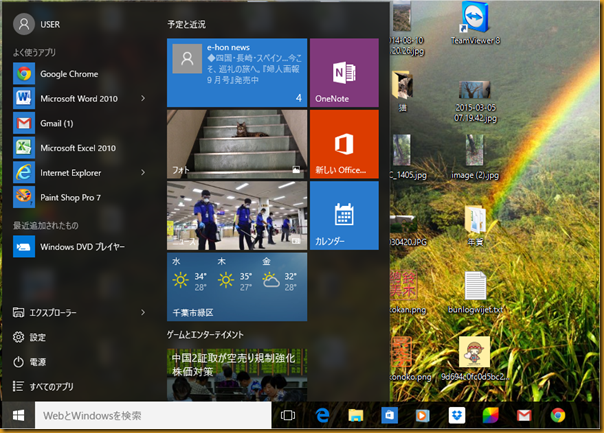
Task: Select image (2).jpg on the desktop
Action: click(x=475, y=157)
